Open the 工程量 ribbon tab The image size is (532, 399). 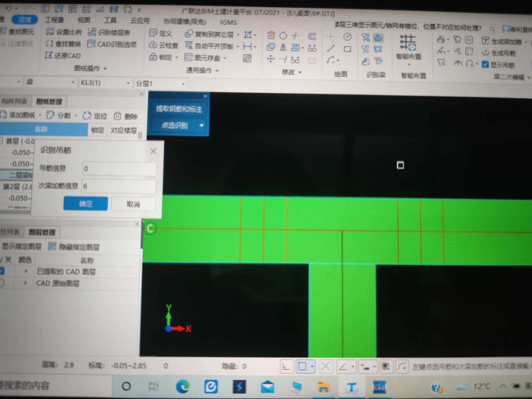[54, 20]
